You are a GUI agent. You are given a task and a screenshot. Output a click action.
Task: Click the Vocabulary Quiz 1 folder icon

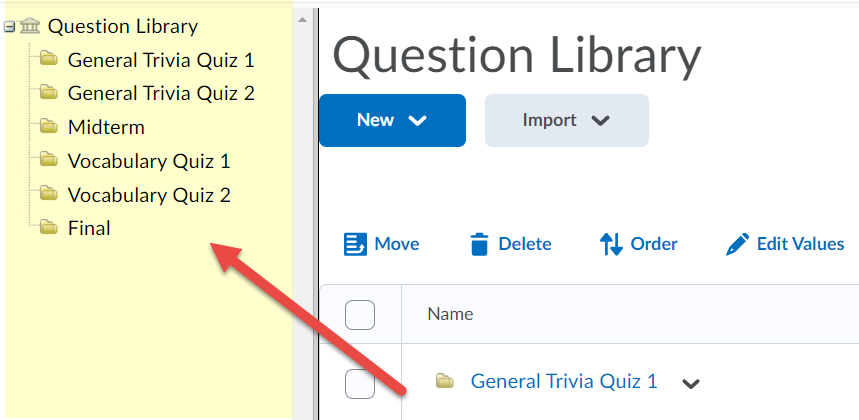49,160
